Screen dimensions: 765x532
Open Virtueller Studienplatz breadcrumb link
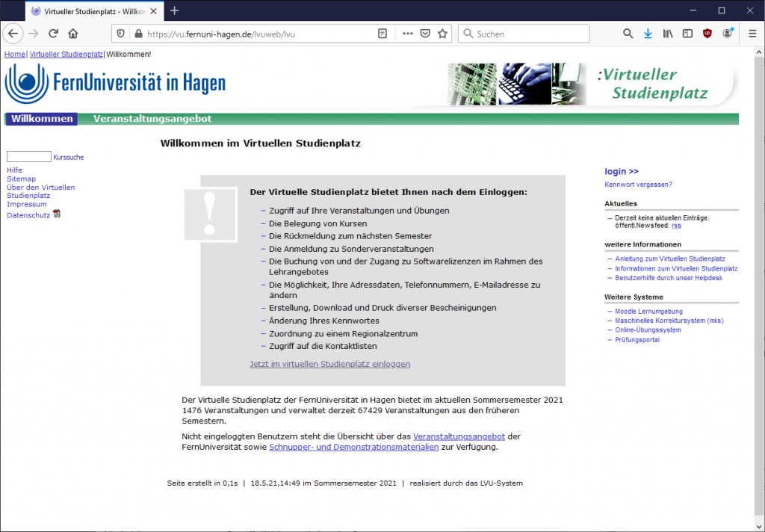tap(66, 55)
